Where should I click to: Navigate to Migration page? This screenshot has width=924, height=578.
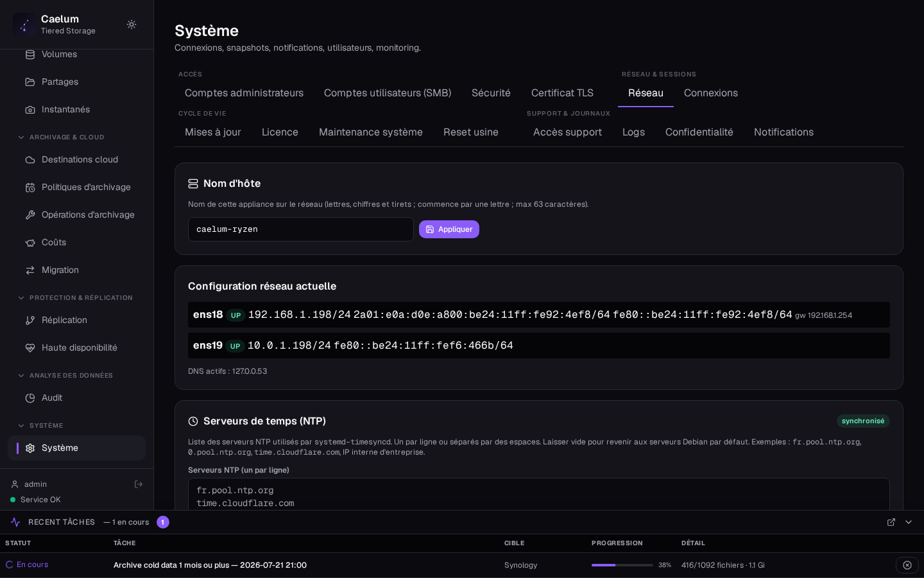[x=76, y=270]
